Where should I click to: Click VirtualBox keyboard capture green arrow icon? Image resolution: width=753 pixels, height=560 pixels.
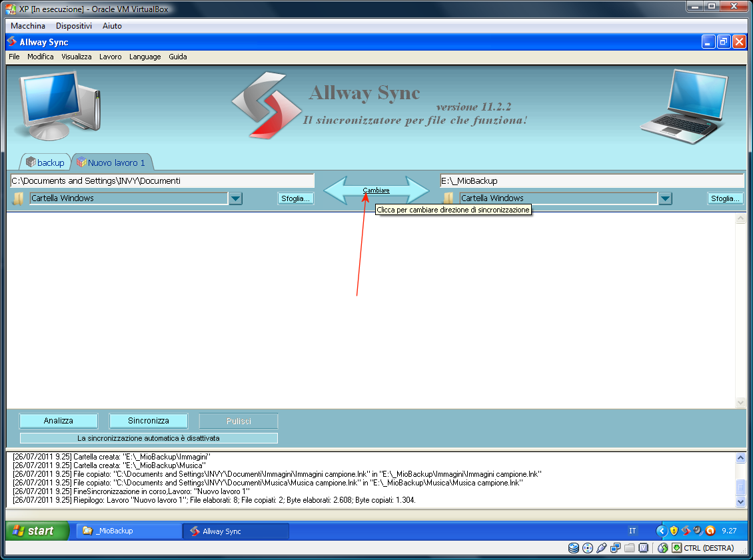[676, 548]
